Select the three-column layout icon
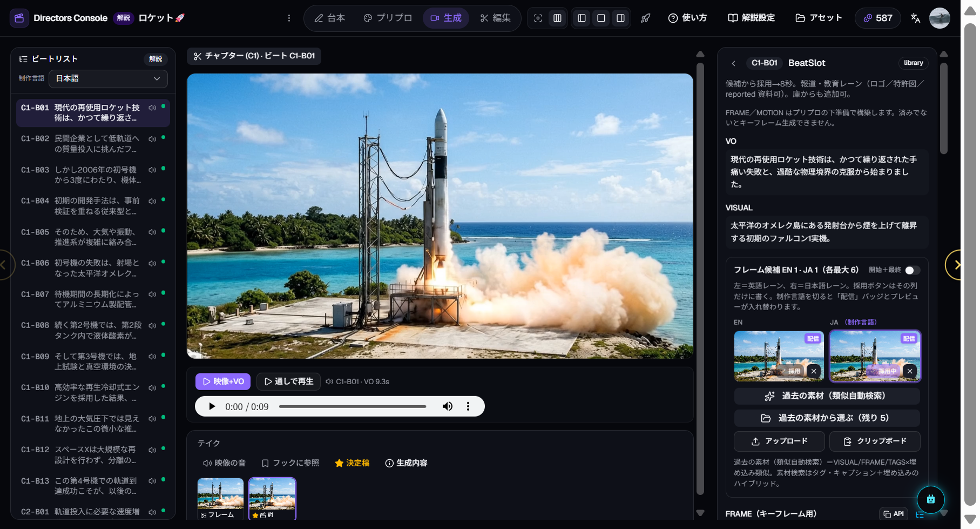 [x=557, y=18]
